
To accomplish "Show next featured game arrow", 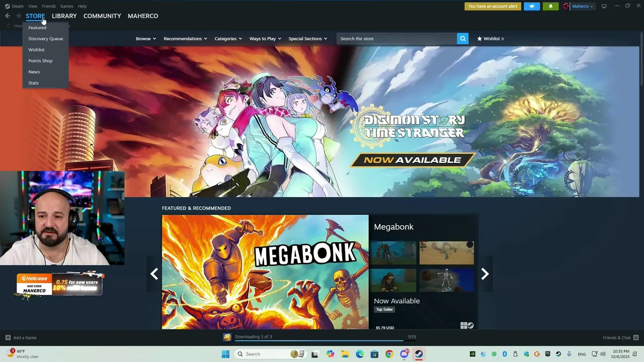I will [x=485, y=274].
